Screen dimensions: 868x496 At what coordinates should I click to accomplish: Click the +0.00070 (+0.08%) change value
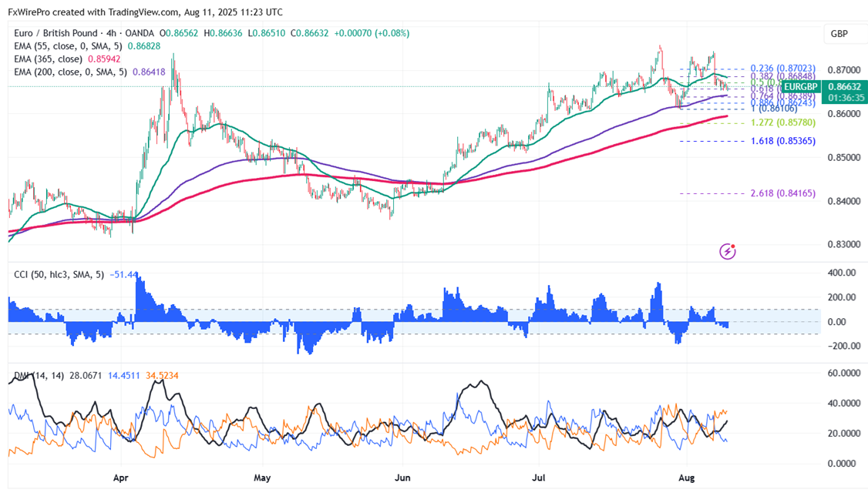point(372,33)
